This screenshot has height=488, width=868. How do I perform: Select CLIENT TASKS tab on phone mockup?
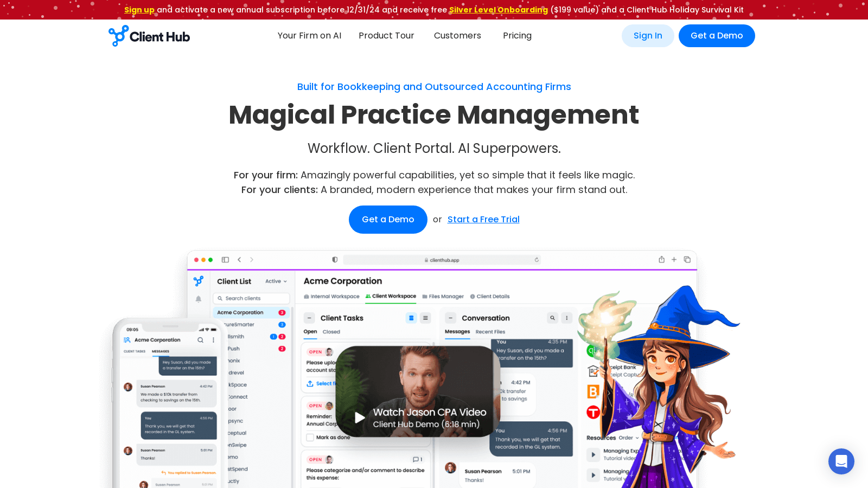[x=135, y=351]
